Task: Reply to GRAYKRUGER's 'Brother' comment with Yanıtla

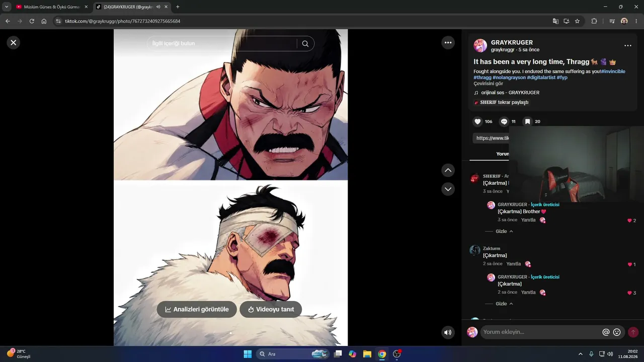Action: tap(528, 220)
